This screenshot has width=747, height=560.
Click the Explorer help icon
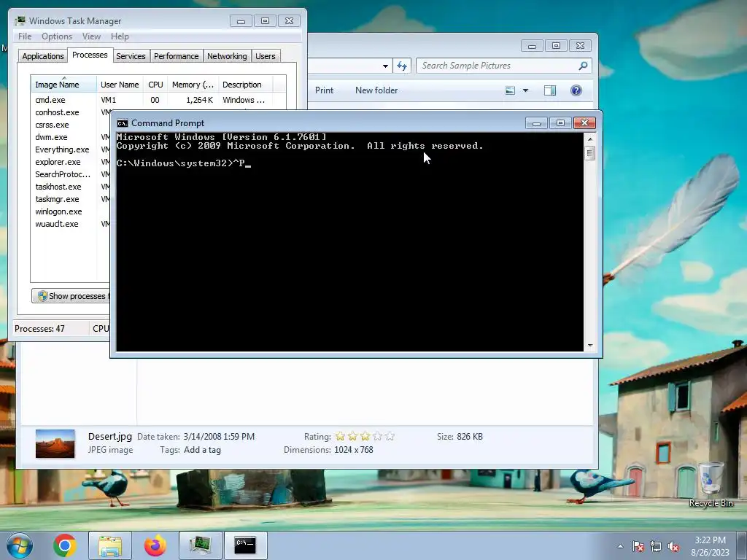[576, 90]
